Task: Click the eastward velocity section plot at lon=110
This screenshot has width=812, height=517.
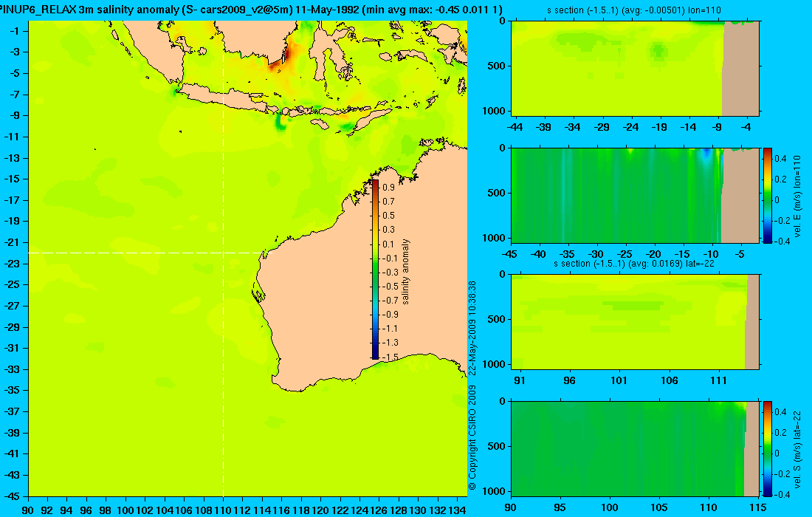Action: [x=635, y=195]
